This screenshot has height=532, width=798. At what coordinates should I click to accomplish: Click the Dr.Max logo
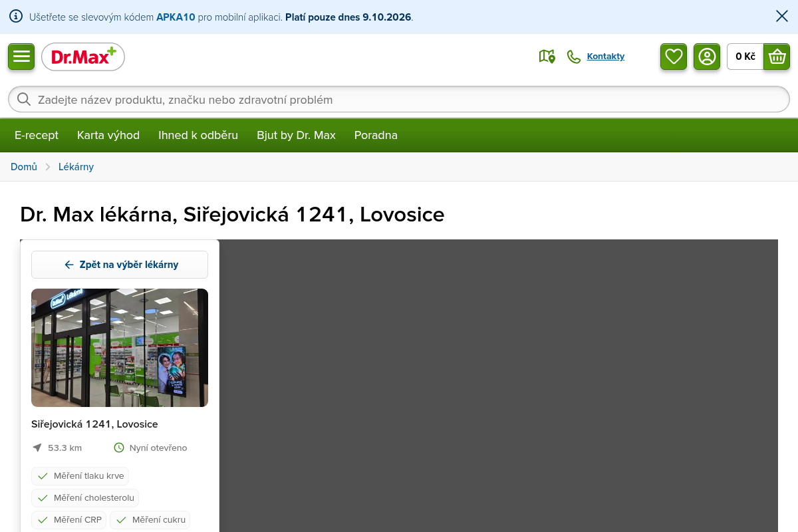(x=83, y=57)
